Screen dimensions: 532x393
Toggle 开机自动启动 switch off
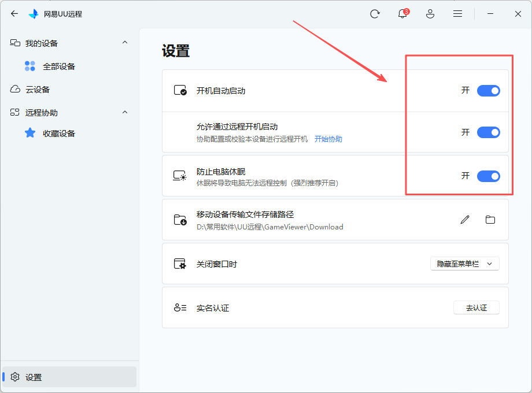(488, 91)
